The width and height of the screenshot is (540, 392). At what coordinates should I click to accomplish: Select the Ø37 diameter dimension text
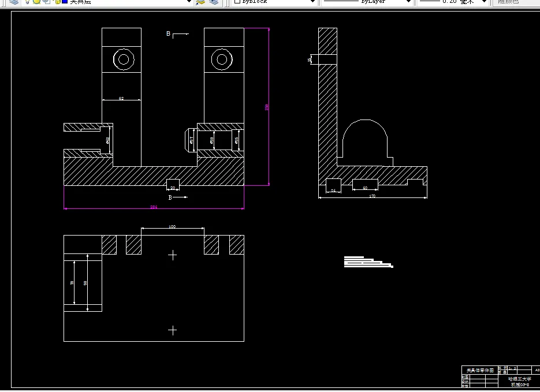pyautogui.click(x=192, y=140)
